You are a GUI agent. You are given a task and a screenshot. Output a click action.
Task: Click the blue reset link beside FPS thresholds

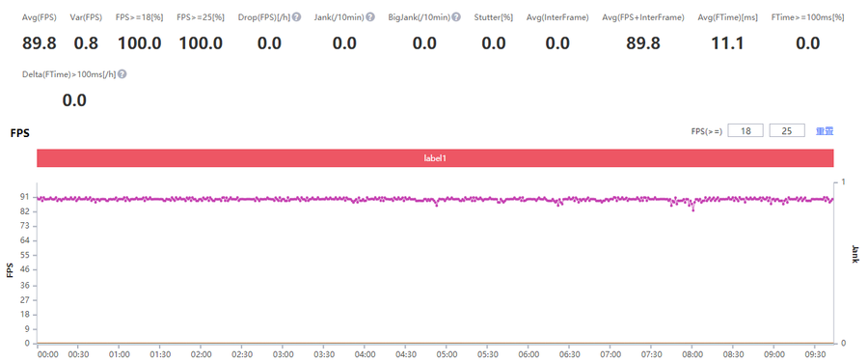pyautogui.click(x=825, y=131)
